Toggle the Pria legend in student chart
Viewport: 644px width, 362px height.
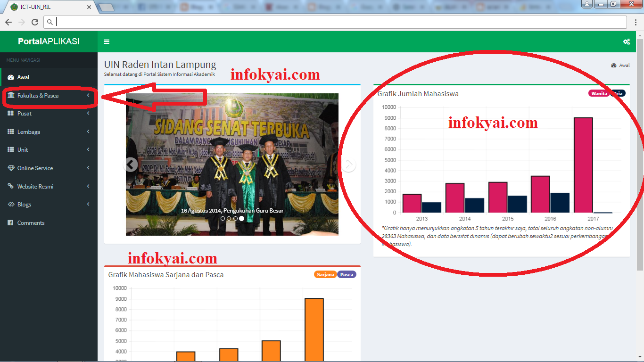pyautogui.click(x=618, y=93)
